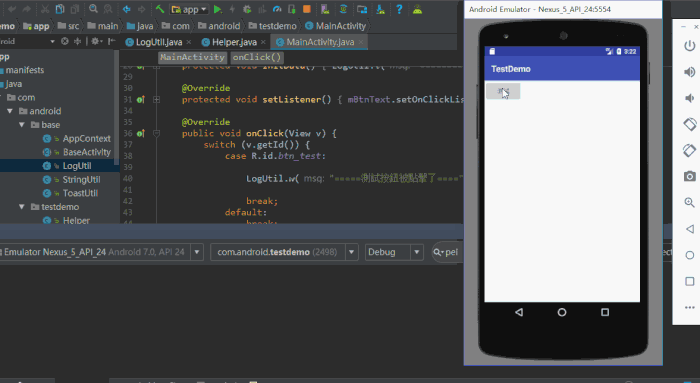Open the Project Structure icon
This screenshot has width=700, height=383.
pyautogui.click(x=362, y=9)
